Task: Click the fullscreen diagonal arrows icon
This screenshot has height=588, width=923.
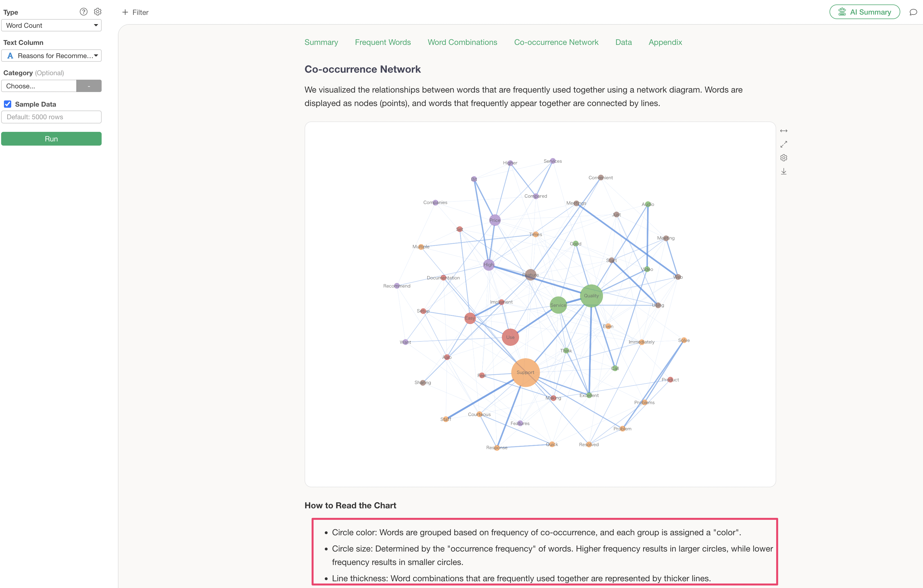Action: [783, 144]
